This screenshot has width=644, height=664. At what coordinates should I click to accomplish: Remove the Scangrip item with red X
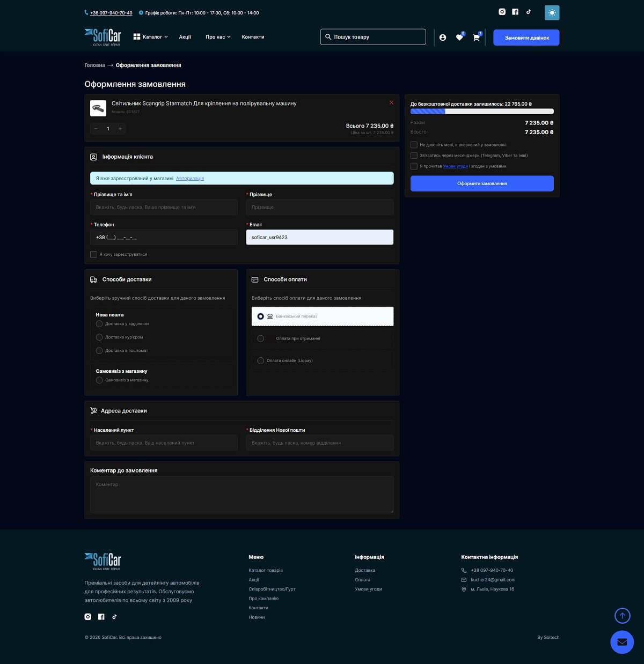[391, 102]
